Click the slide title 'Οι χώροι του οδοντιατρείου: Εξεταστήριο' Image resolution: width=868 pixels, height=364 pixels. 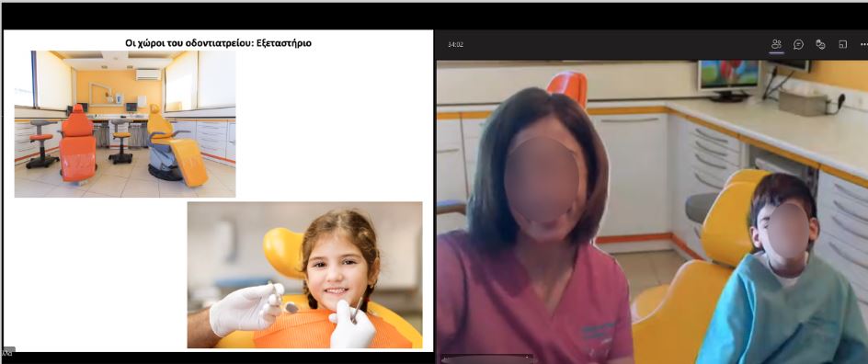coord(218,42)
